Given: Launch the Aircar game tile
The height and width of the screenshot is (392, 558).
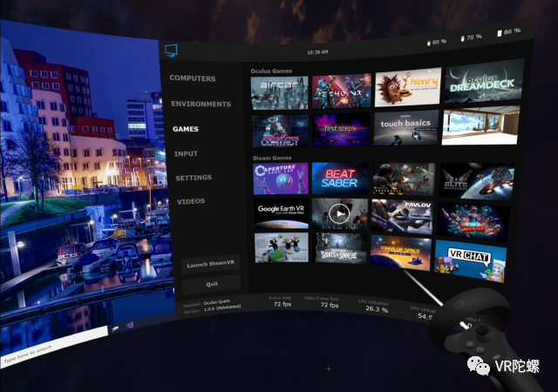Looking at the screenshot, I should point(279,93).
